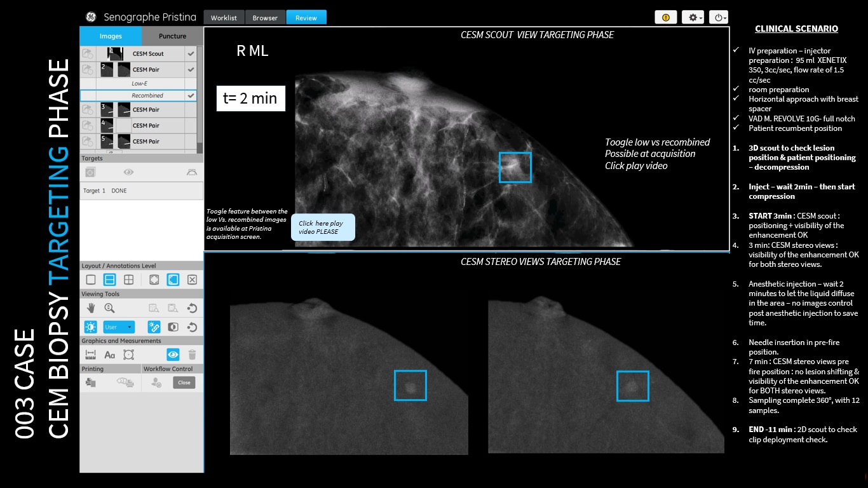
Task: Switch to the single image layout
Action: click(x=90, y=280)
